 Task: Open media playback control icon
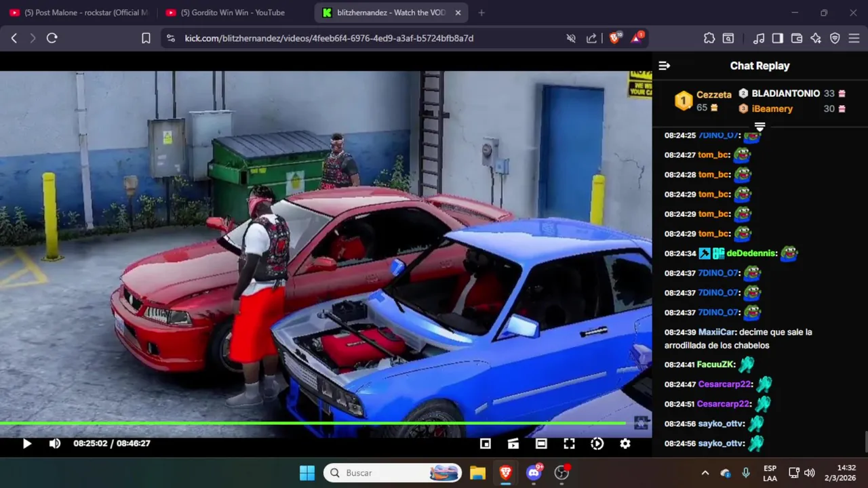759,38
